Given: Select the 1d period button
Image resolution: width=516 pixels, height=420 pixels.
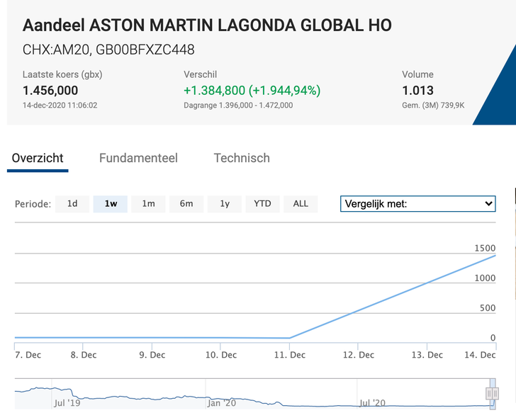Looking at the screenshot, I should click(72, 204).
